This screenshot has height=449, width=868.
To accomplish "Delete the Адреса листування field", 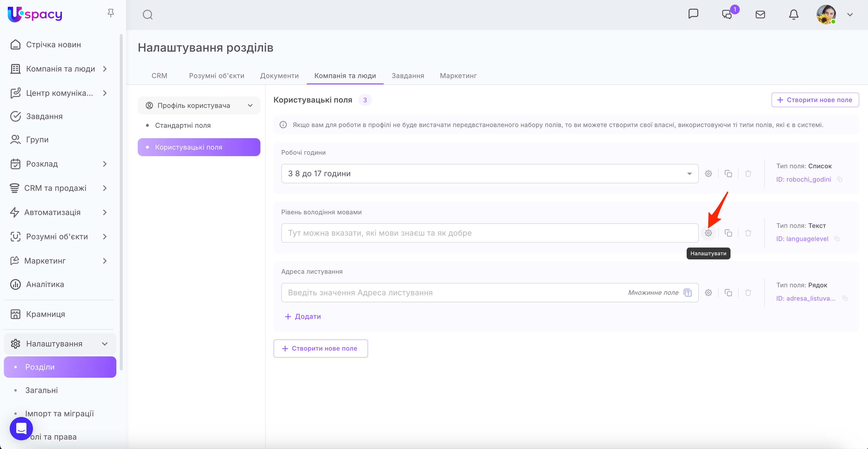I will [748, 292].
